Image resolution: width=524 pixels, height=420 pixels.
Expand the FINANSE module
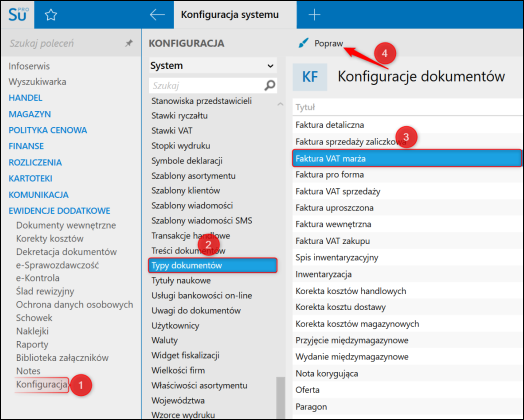click(x=26, y=146)
